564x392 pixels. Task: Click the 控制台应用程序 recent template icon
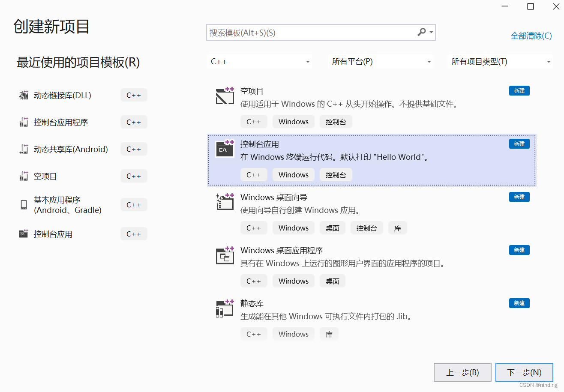[x=24, y=122]
